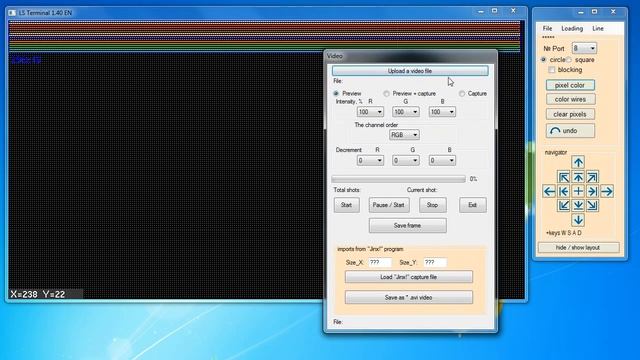The image size is (640, 360).
Task: Click the Save frame button
Action: point(407,225)
